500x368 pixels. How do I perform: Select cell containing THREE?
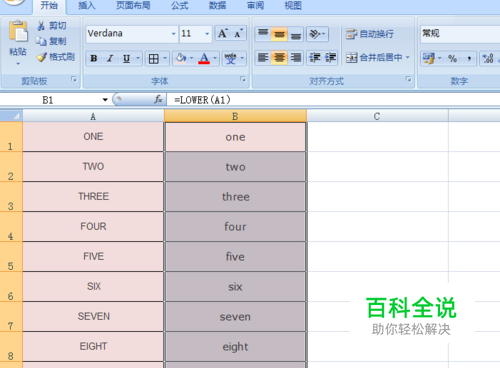pyautogui.click(x=93, y=197)
